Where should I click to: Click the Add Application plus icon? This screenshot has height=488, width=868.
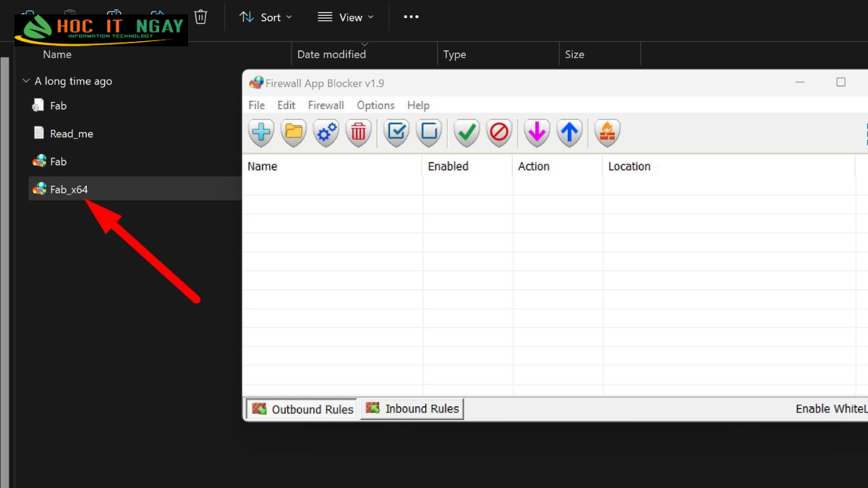261,133
